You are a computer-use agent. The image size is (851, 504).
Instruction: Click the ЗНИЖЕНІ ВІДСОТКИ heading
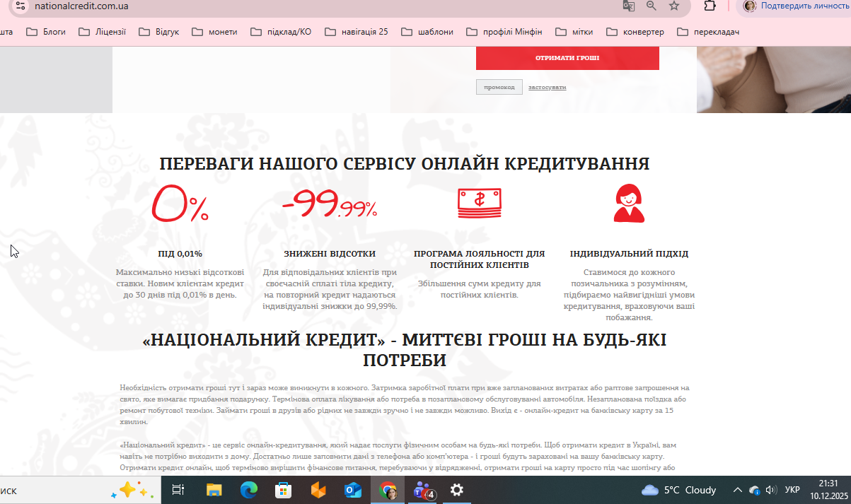tap(330, 254)
